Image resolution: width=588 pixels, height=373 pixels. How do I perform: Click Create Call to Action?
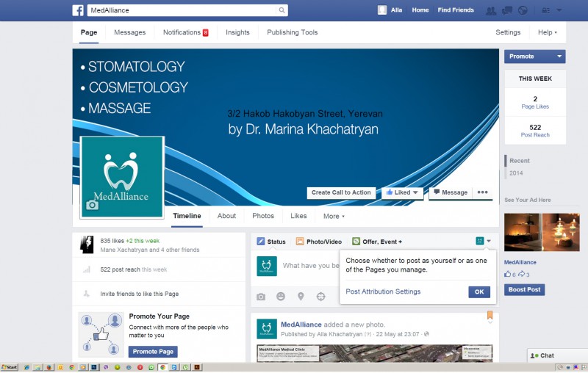coord(341,192)
